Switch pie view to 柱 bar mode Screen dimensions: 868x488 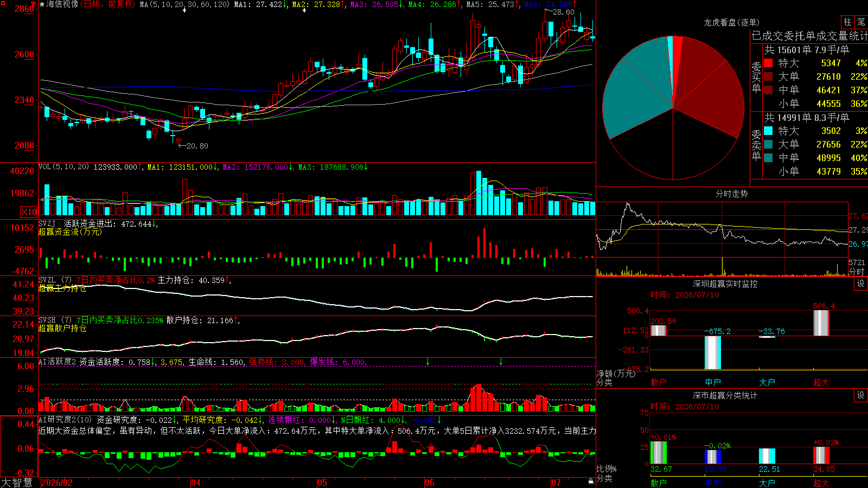[847, 22]
